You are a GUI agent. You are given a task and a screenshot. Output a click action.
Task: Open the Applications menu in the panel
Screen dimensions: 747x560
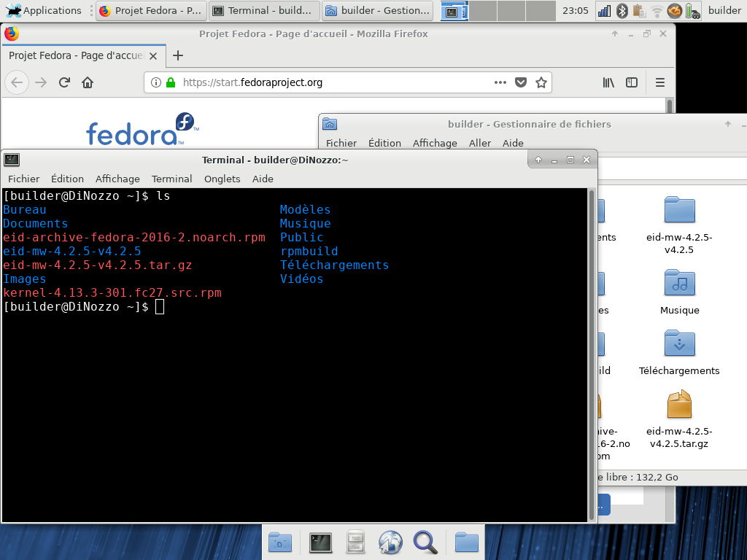tap(43, 10)
